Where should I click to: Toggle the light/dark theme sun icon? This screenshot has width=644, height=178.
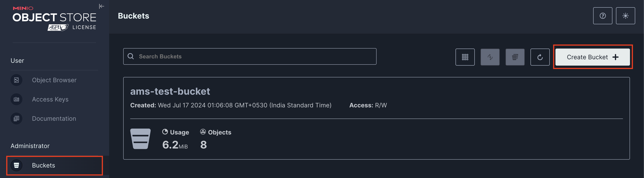pyautogui.click(x=625, y=16)
